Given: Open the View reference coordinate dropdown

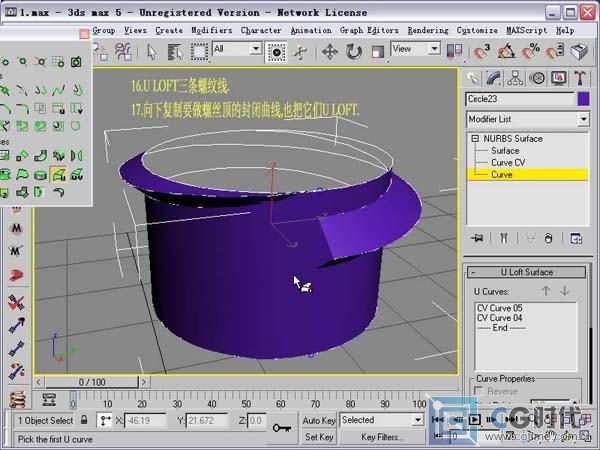Looking at the screenshot, I should 434,49.
